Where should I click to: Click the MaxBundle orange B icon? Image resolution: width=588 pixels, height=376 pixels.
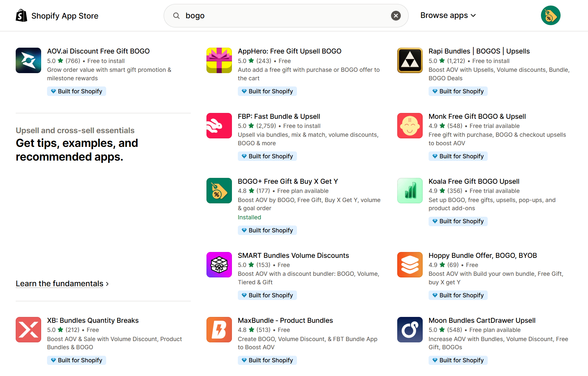pyautogui.click(x=219, y=330)
